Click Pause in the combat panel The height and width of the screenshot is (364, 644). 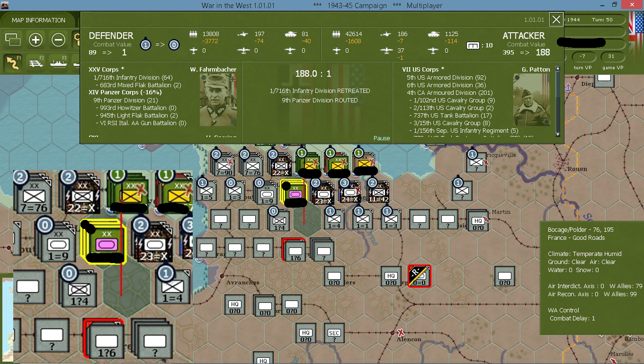(x=381, y=138)
